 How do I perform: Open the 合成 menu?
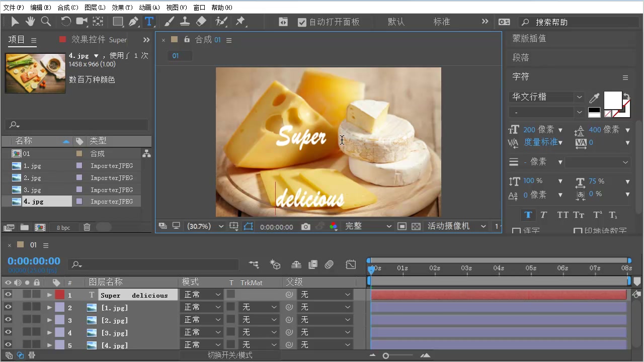pos(68,8)
